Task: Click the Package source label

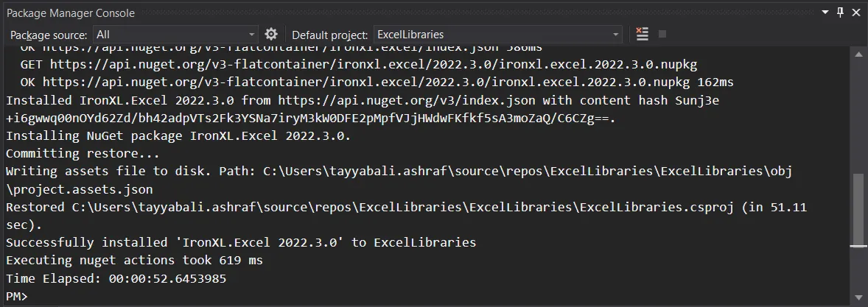Action: pos(49,35)
